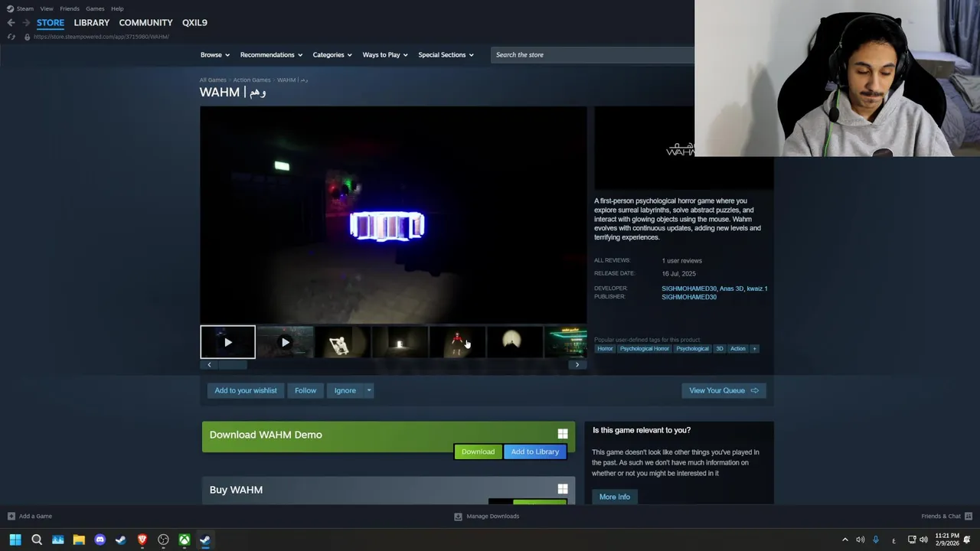Open the View menu
This screenshot has width=980, height=551.
point(47,8)
